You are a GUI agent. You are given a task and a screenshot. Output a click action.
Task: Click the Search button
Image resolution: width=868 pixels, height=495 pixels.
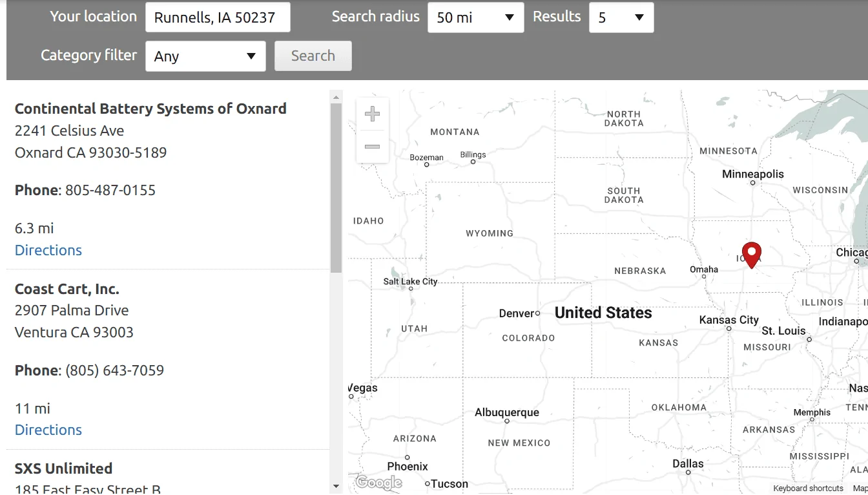click(313, 56)
